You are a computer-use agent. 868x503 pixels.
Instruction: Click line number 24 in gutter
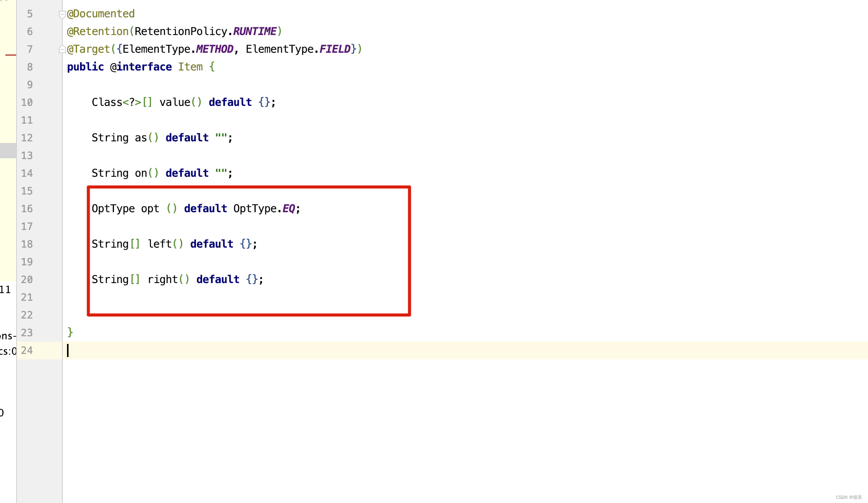coord(27,350)
